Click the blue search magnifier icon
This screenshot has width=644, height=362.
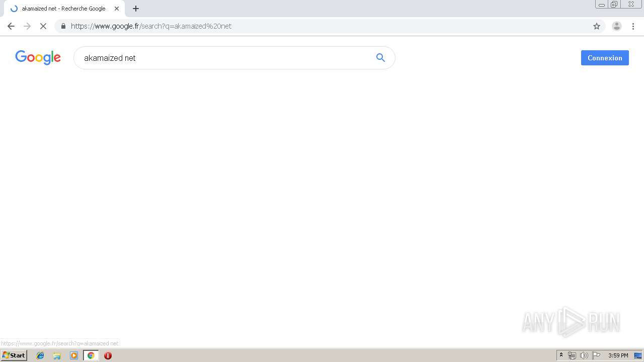[x=380, y=58]
